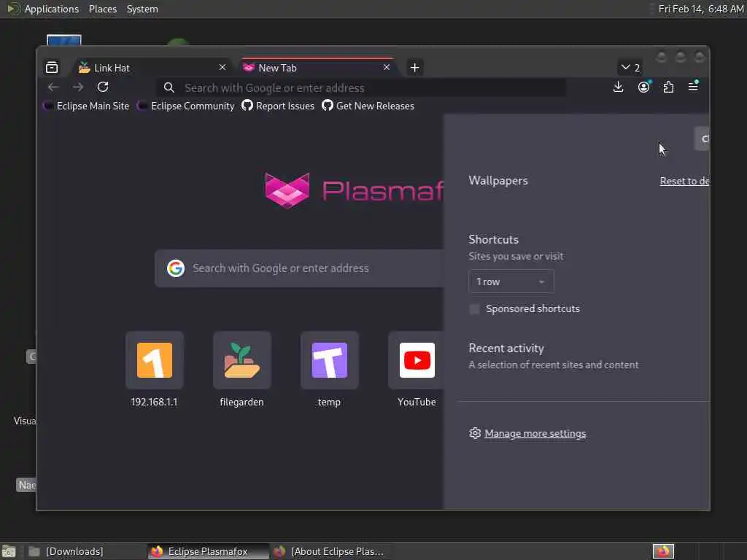The height and width of the screenshot is (560, 747).
Task: Click the workspace switcher thumbnail in panel
Action: point(663,551)
